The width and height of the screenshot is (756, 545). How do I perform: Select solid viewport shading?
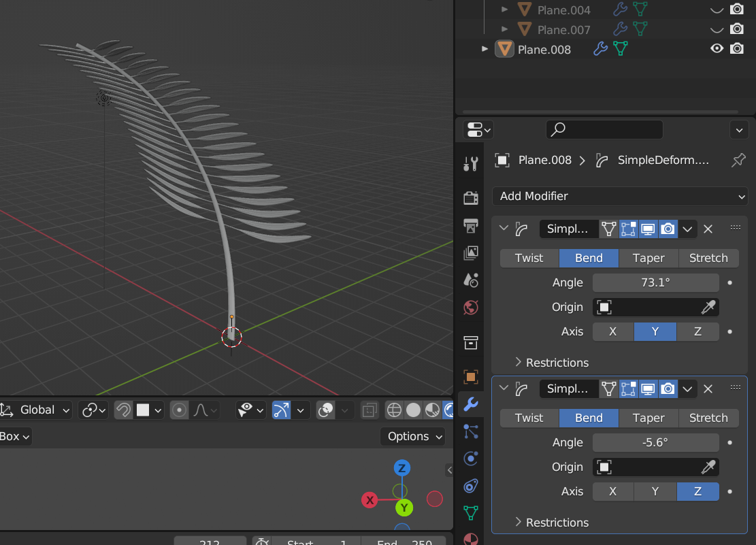point(413,410)
